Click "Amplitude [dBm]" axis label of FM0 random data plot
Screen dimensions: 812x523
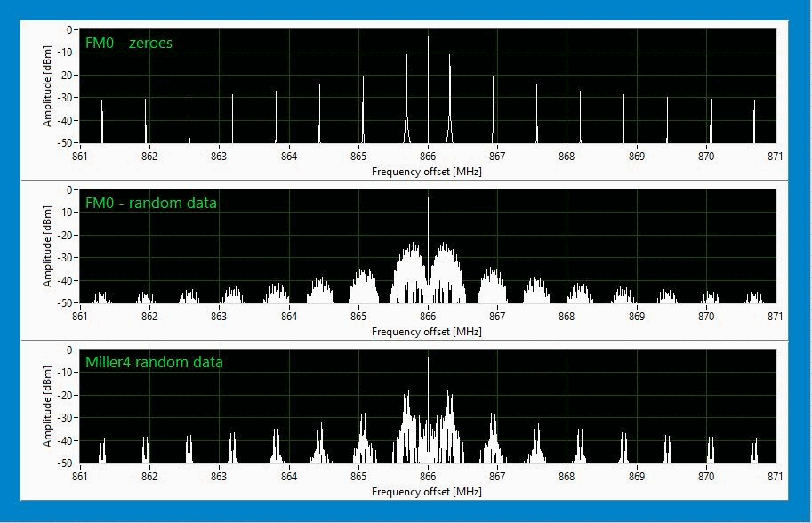coord(48,246)
